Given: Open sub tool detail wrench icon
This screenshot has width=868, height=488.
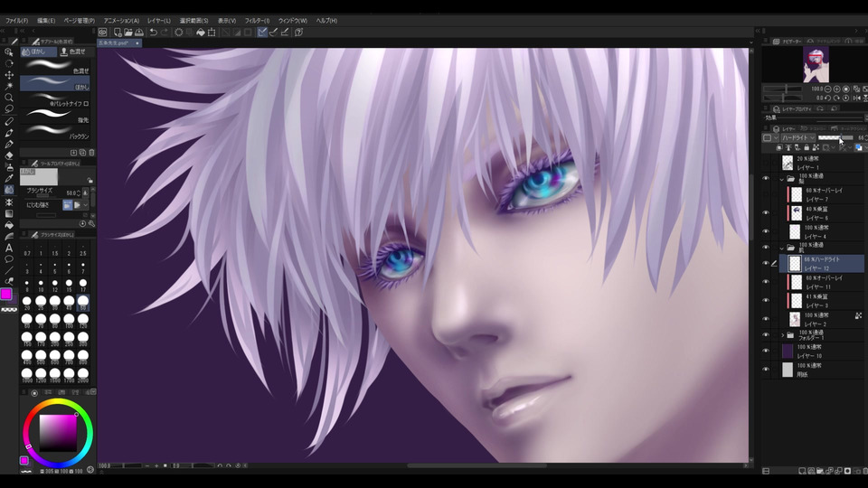Looking at the screenshot, I should coord(91,224).
